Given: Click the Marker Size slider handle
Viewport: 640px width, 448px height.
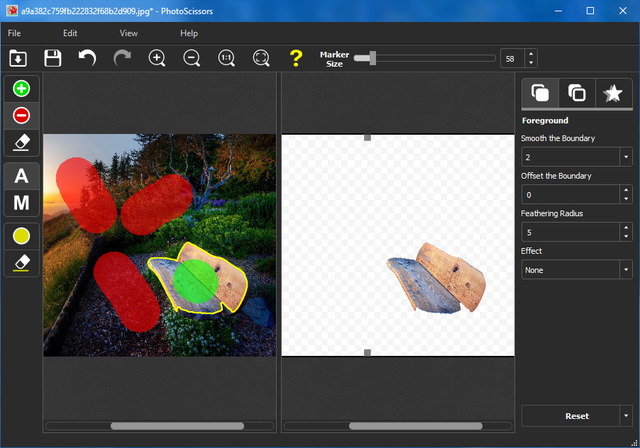Looking at the screenshot, I should coord(372,59).
